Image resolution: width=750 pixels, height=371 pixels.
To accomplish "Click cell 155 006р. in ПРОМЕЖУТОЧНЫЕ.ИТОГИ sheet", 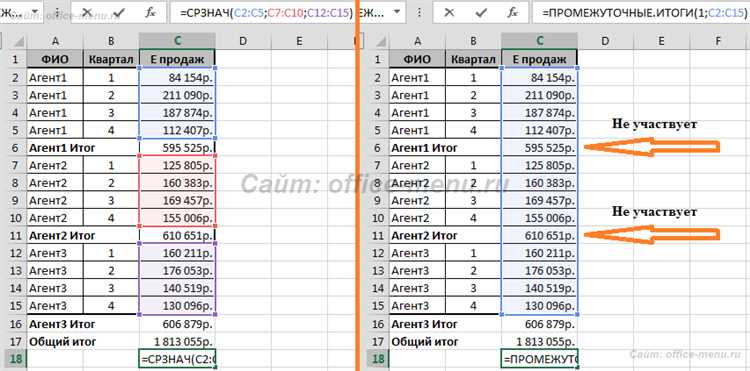I will (540, 218).
